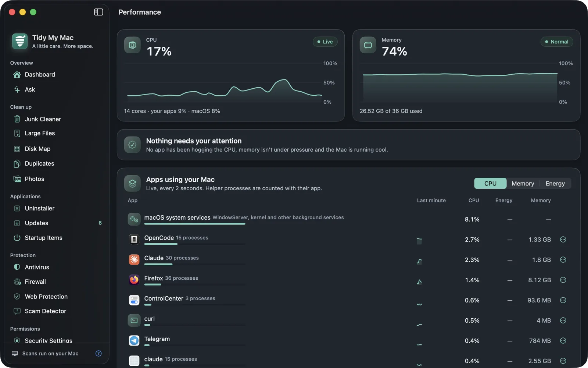Screen dimensions: 588x368
Task: Click the Claude app icon
Action: pyautogui.click(x=134, y=260)
